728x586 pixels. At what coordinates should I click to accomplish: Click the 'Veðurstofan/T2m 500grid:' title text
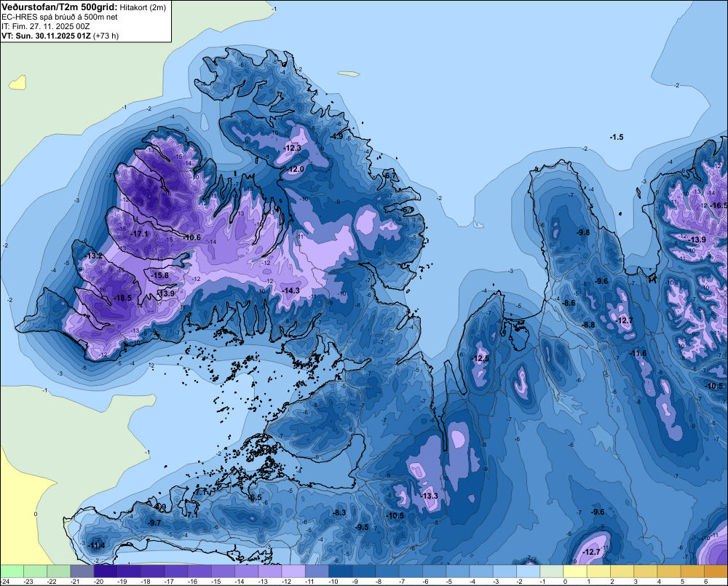coord(60,7)
